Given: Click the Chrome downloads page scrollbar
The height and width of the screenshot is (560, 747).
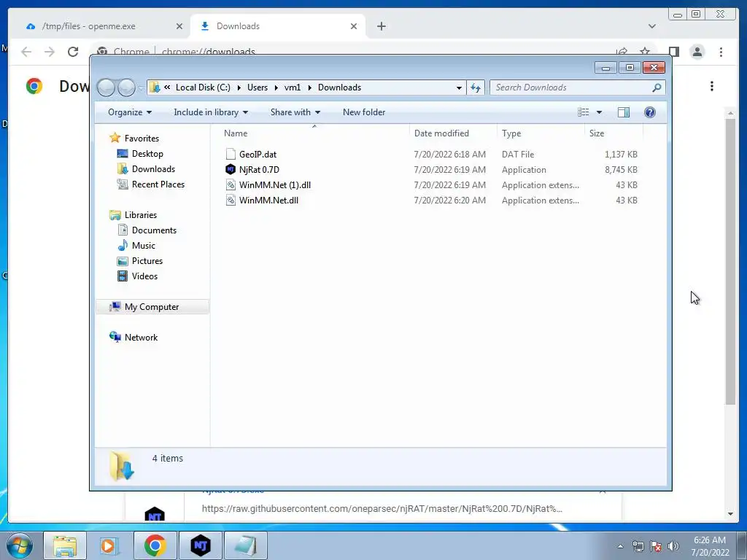Looking at the screenshot, I should [730, 262].
